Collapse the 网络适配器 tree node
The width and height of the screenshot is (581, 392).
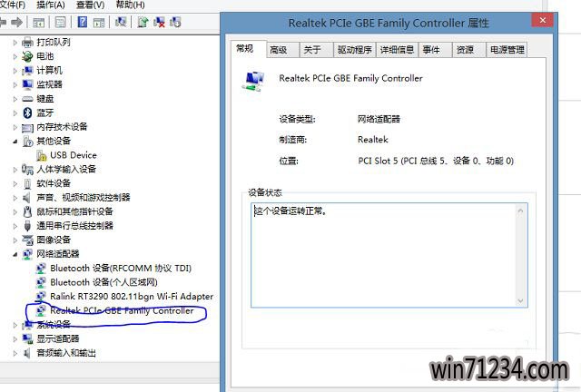(15, 254)
